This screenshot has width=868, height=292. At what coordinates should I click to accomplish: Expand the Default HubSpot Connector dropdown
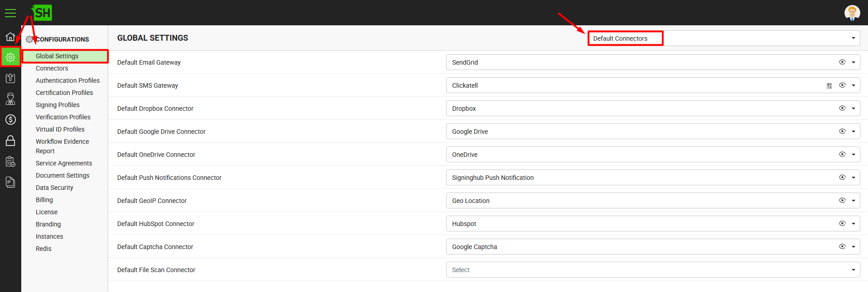point(854,224)
